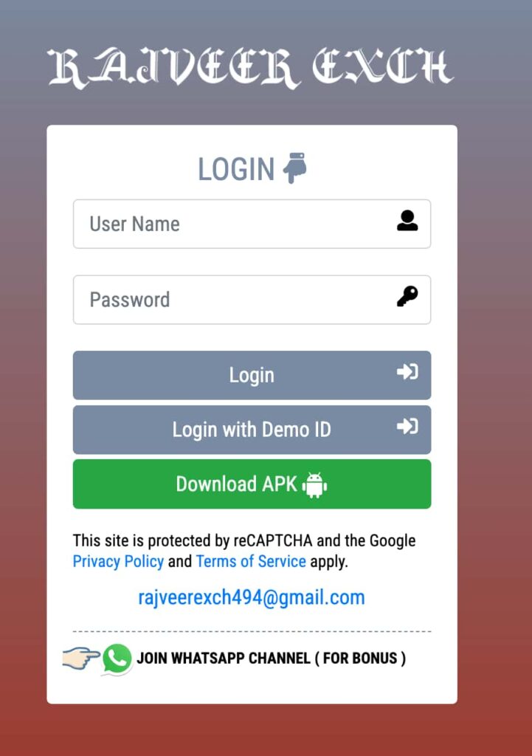This screenshot has height=756, width=532.
Task: Click the Android robot icon
Action: [314, 484]
